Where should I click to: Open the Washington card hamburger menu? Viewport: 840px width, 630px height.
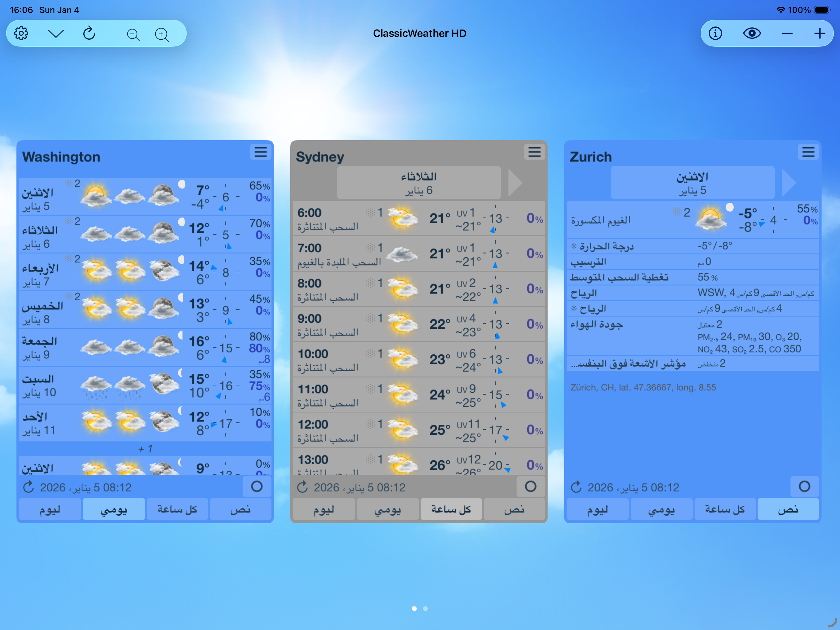click(x=261, y=152)
